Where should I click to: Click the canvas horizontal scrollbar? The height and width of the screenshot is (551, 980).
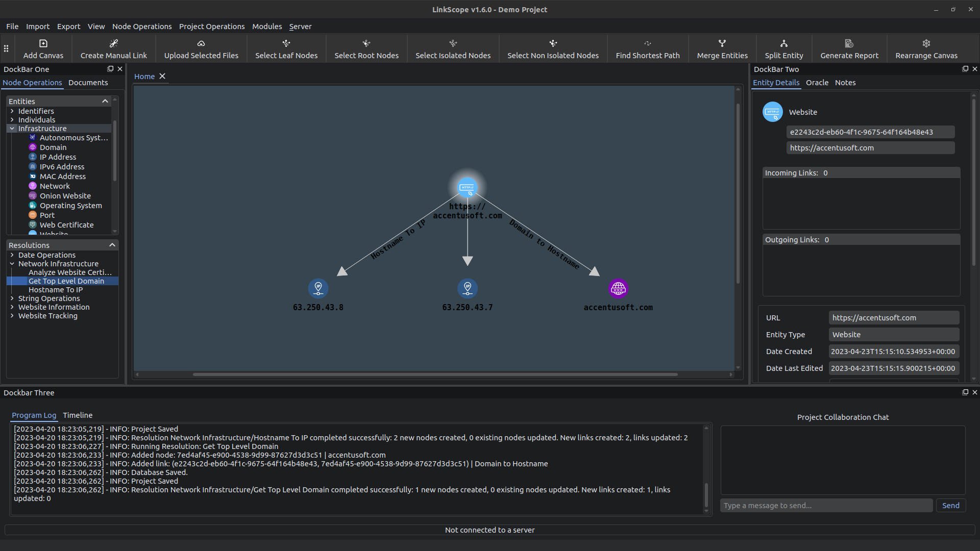435,374
